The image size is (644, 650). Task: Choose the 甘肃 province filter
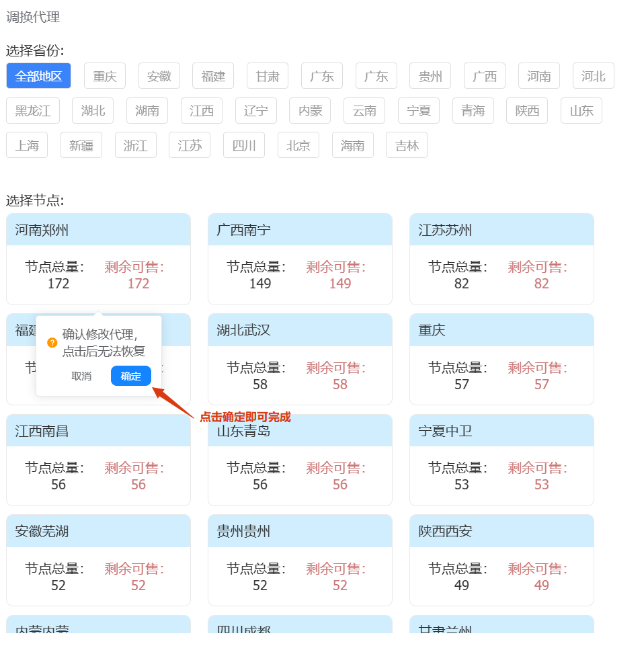(x=268, y=76)
